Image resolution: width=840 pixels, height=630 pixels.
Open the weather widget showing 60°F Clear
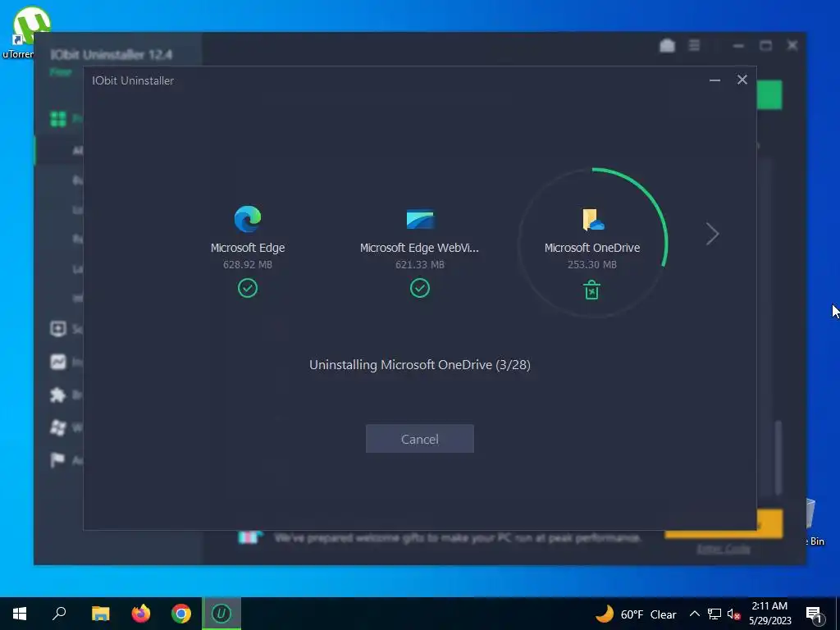pyautogui.click(x=636, y=614)
